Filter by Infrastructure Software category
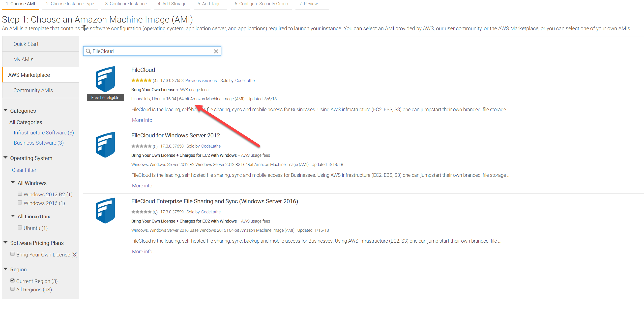Viewport: 644px width, 328px height. (x=44, y=132)
